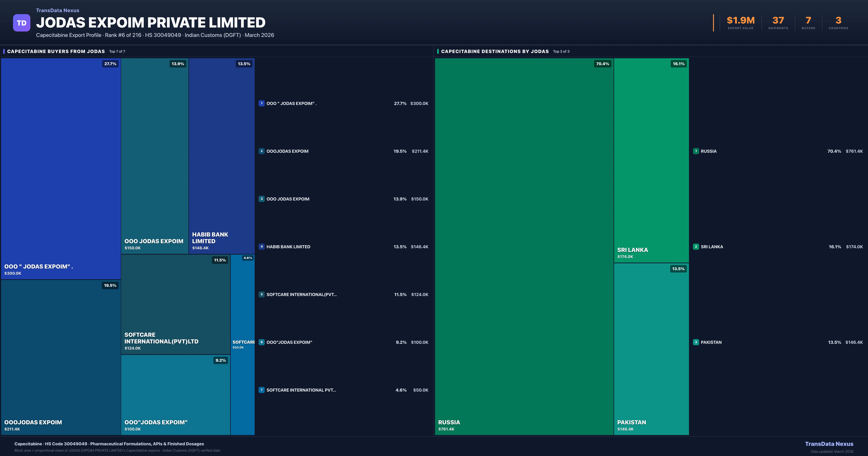868x456 pixels.
Task: Click rank 3 badge beside PAKISTAN
Action: 696,342
